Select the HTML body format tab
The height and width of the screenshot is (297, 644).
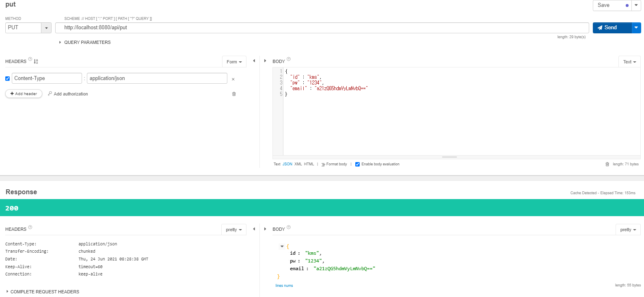(x=309, y=164)
